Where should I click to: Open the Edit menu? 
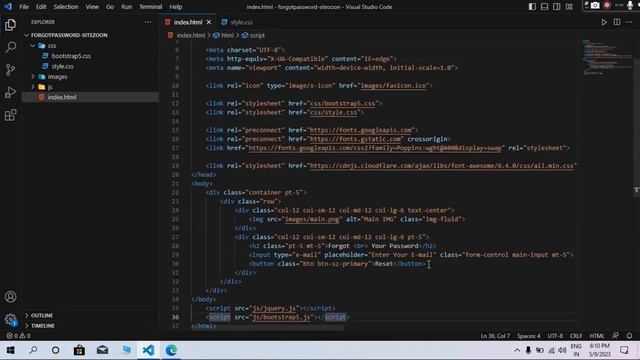(x=41, y=7)
